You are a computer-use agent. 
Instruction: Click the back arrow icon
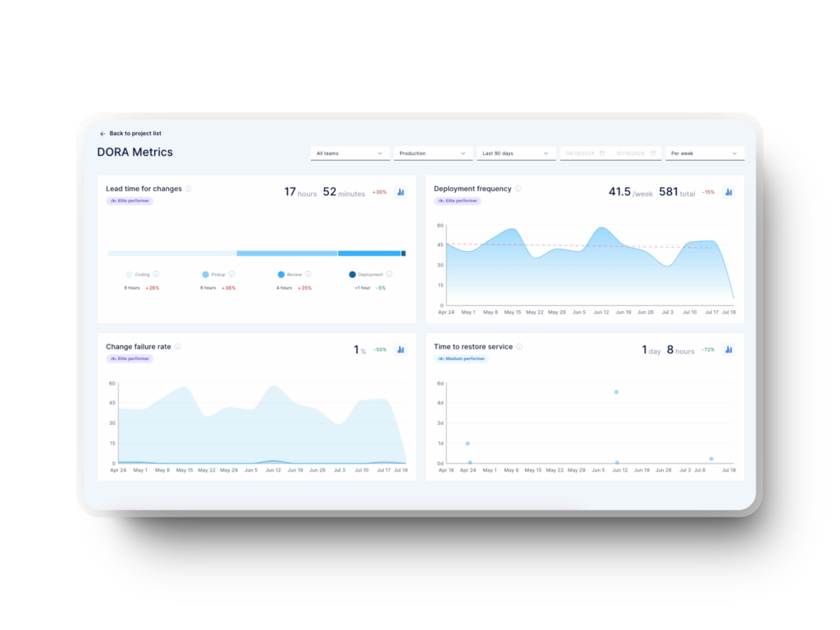[x=103, y=134]
